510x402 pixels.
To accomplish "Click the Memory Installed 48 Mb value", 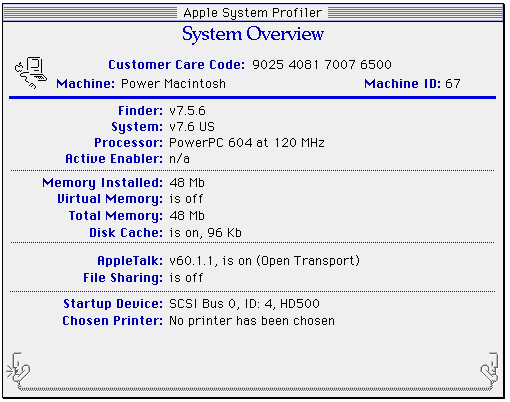I will 187,183.
